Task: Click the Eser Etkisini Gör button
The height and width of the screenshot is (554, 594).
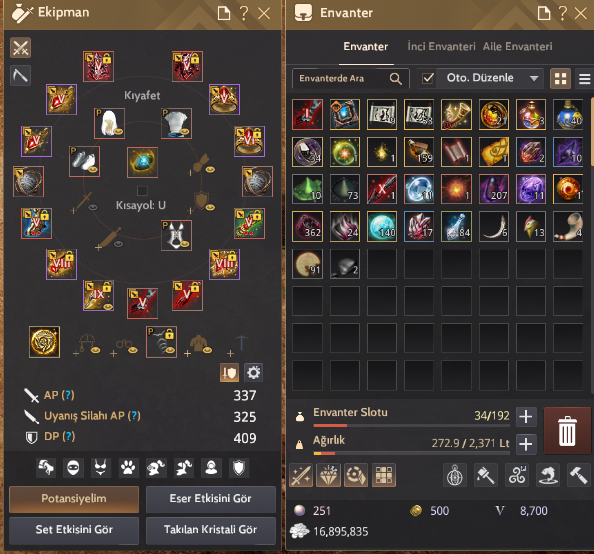Action: click(211, 499)
